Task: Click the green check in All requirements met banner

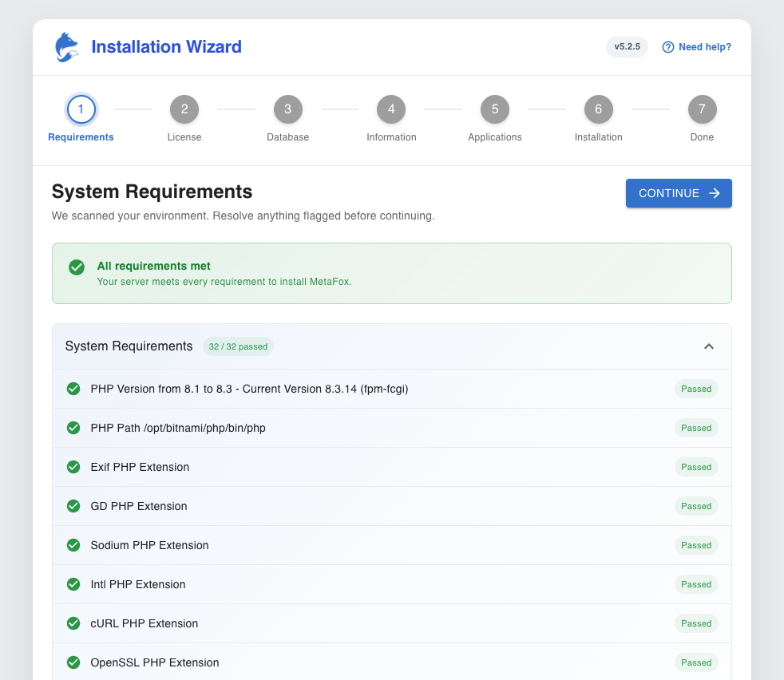Action: pyautogui.click(x=77, y=267)
